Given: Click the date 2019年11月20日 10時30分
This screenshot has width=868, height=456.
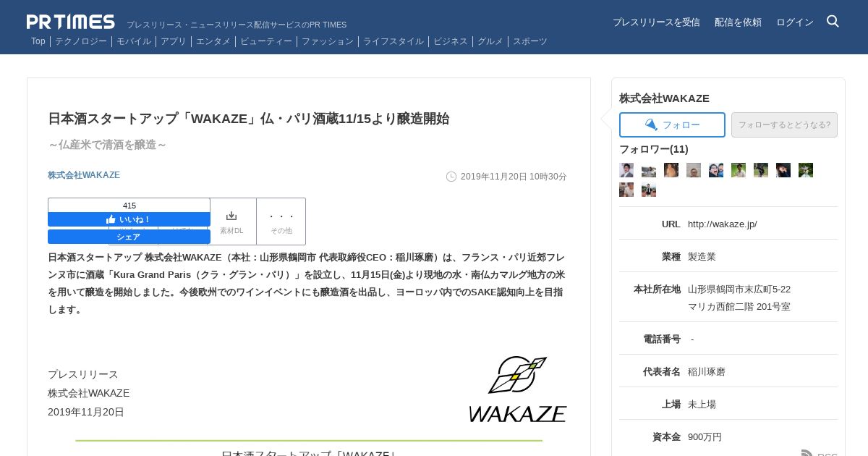Looking at the screenshot, I should coord(514,177).
